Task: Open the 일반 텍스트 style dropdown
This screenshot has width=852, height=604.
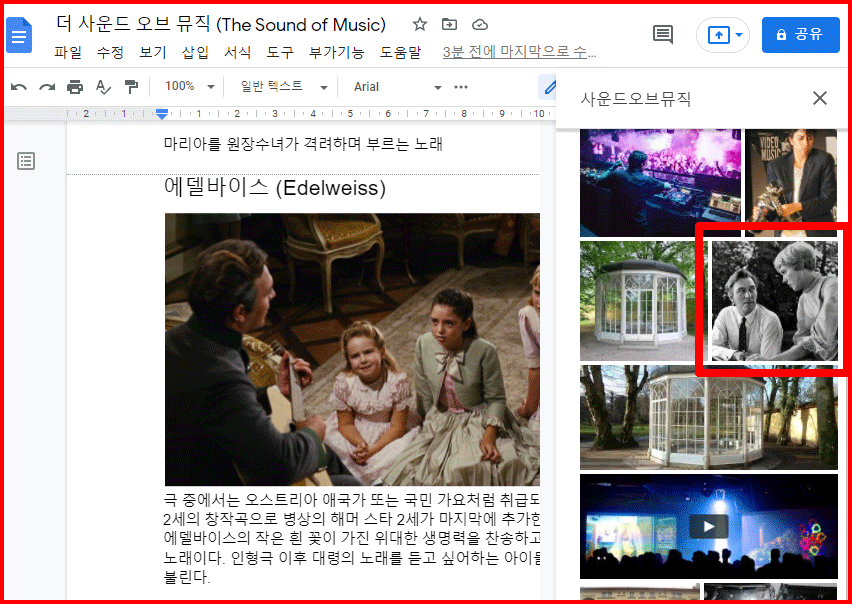Action: [284, 86]
